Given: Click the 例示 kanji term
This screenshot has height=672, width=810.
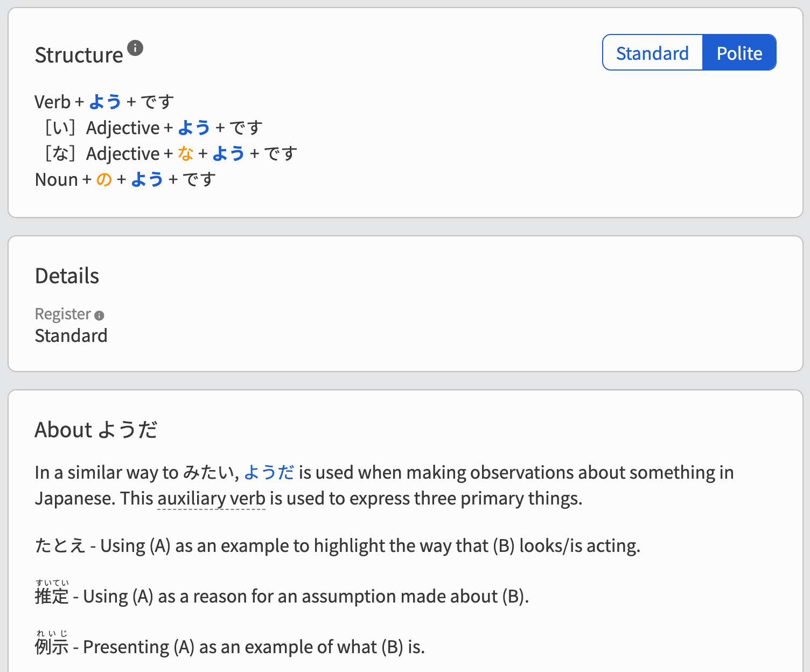Looking at the screenshot, I should click(x=52, y=647).
